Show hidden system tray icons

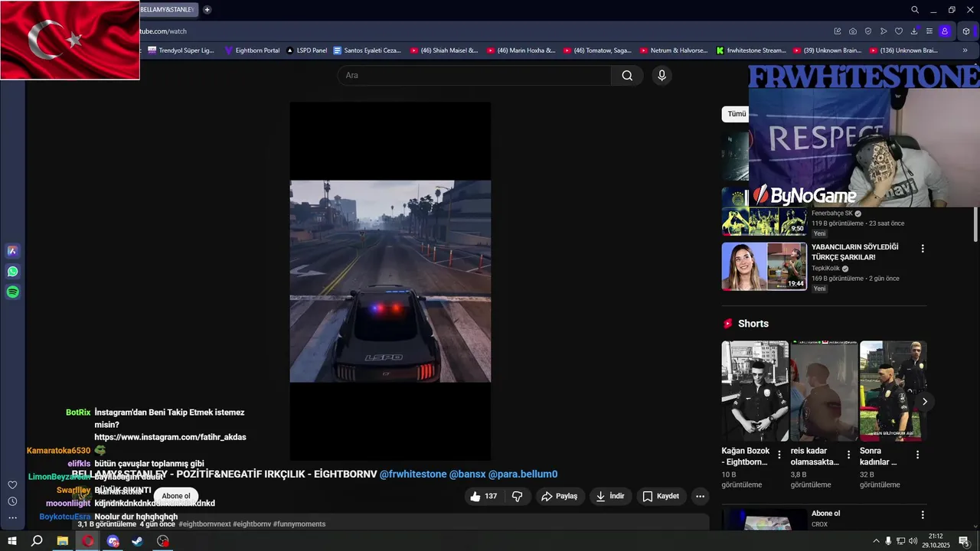click(x=876, y=541)
